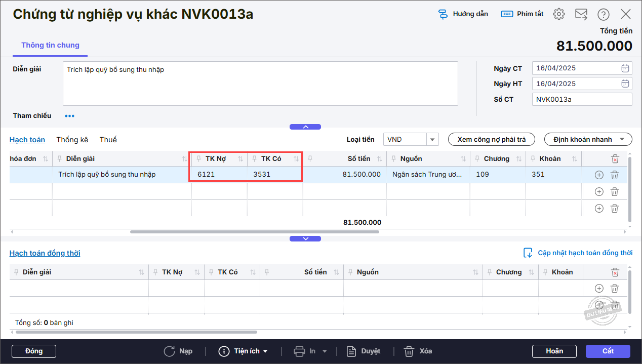This screenshot has height=364, width=642.
Task: Delete first Hạch toán đồng thời row
Action: click(615, 289)
